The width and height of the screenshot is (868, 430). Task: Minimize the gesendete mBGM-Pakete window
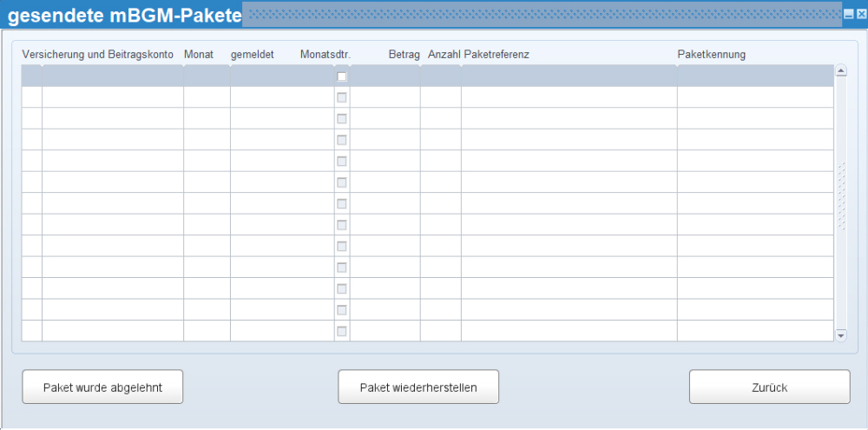pos(848,16)
